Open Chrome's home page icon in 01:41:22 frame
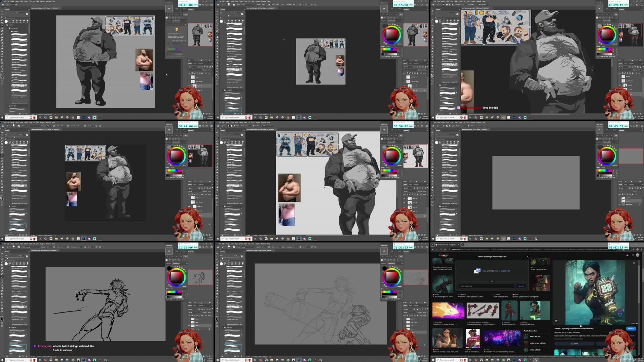 click(x=445, y=250)
